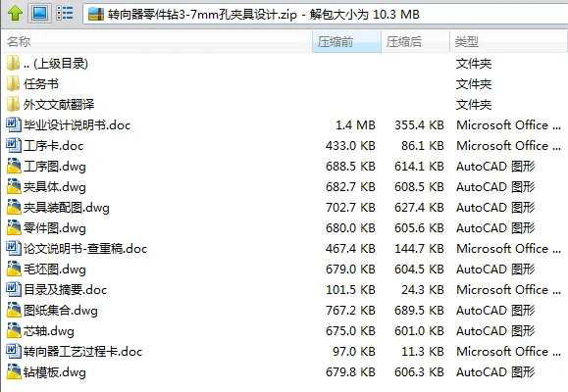Select file name 零件图.dwg
The image size is (568, 392).
[x=55, y=228]
